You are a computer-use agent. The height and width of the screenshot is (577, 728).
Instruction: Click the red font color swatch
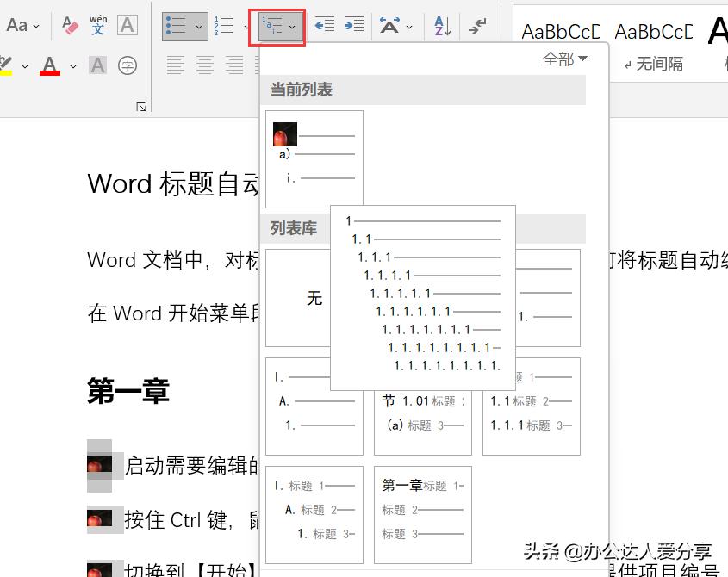pyautogui.click(x=52, y=71)
